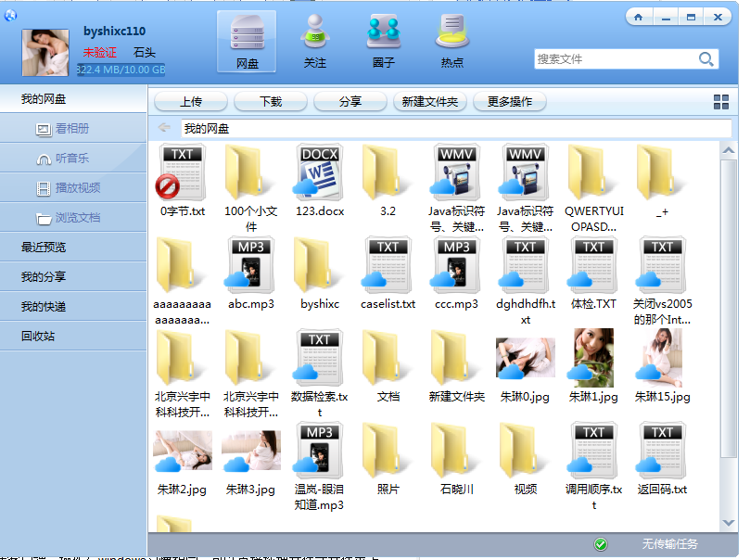Click the 下载 download button
Image resolution: width=750 pixels, height=560 pixels.
pos(271,101)
